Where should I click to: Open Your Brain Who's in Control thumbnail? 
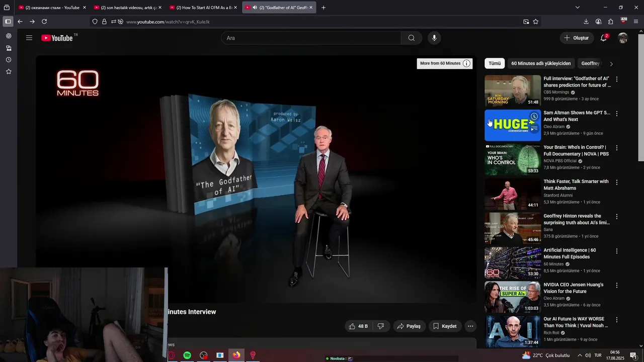click(513, 159)
